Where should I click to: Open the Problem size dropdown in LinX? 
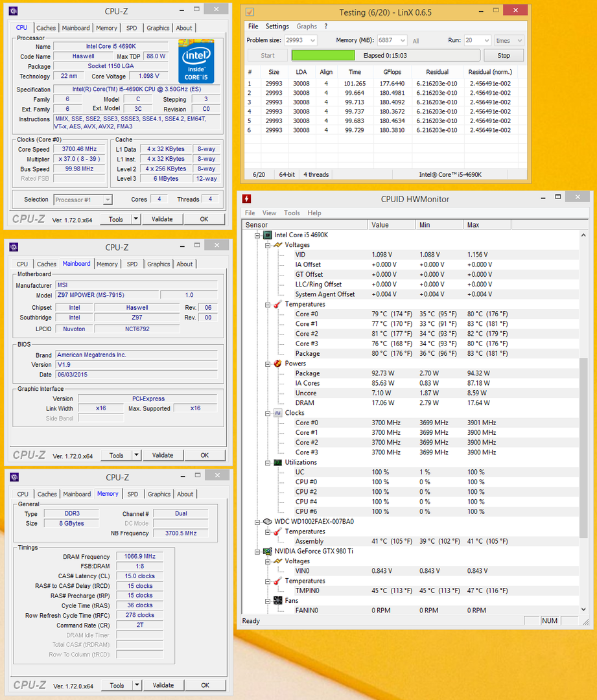coord(312,40)
